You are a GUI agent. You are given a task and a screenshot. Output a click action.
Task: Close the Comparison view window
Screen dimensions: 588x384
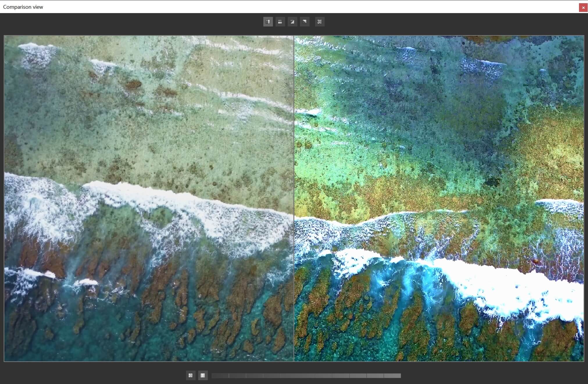[583, 8]
